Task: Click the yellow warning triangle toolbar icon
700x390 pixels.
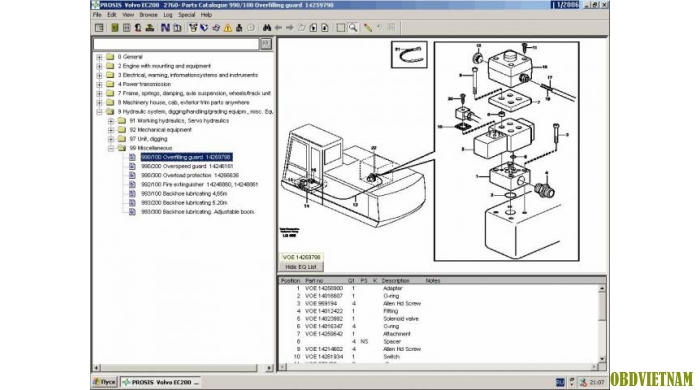Action: tap(228, 28)
